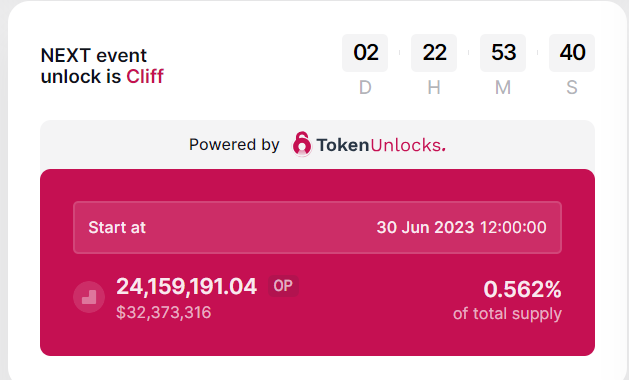The image size is (629, 380).
Task: Click the OP token badge
Action: (x=283, y=286)
